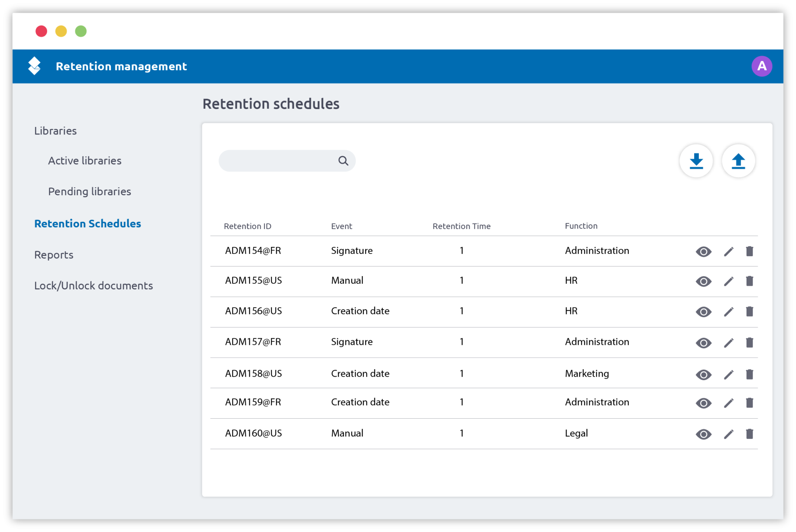Click the Retention Time column header

click(x=461, y=226)
